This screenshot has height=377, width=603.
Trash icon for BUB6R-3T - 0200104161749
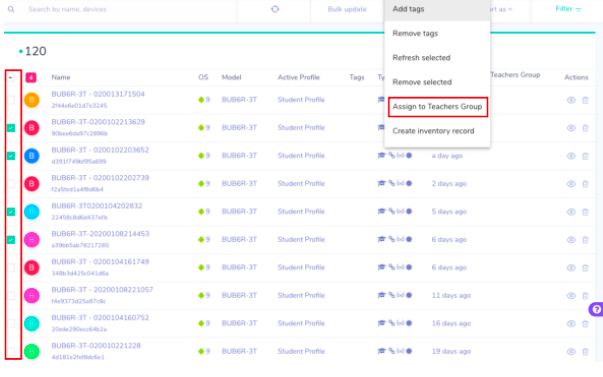click(x=585, y=268)
